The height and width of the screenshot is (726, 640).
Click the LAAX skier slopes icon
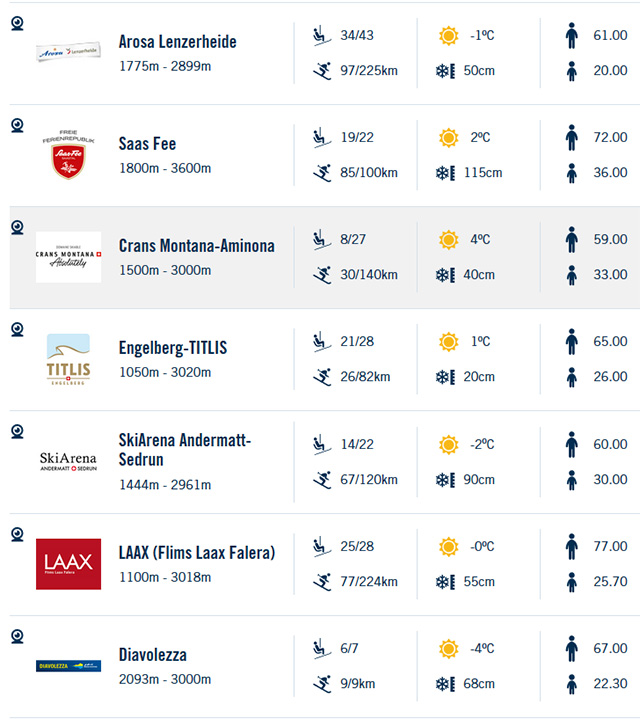[321, 581]
